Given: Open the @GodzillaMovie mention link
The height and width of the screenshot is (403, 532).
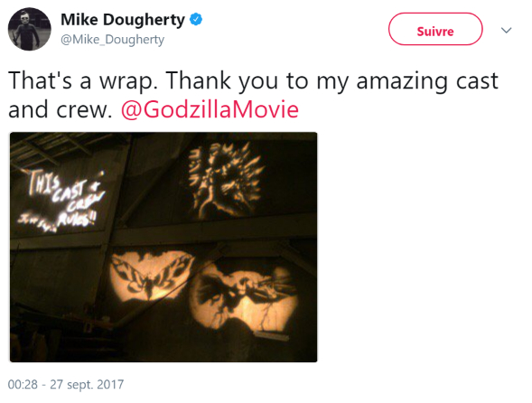Looking at the screenshot, I should click(x=210, y=109).
